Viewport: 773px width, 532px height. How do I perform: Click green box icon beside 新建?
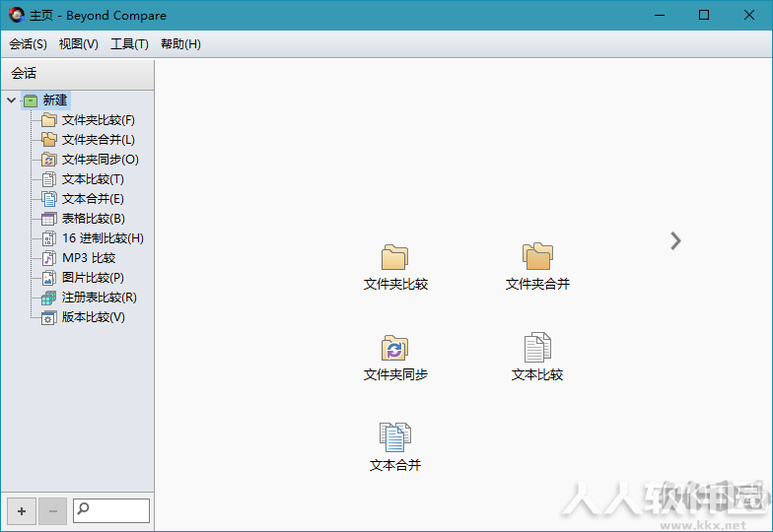(31, 100)
